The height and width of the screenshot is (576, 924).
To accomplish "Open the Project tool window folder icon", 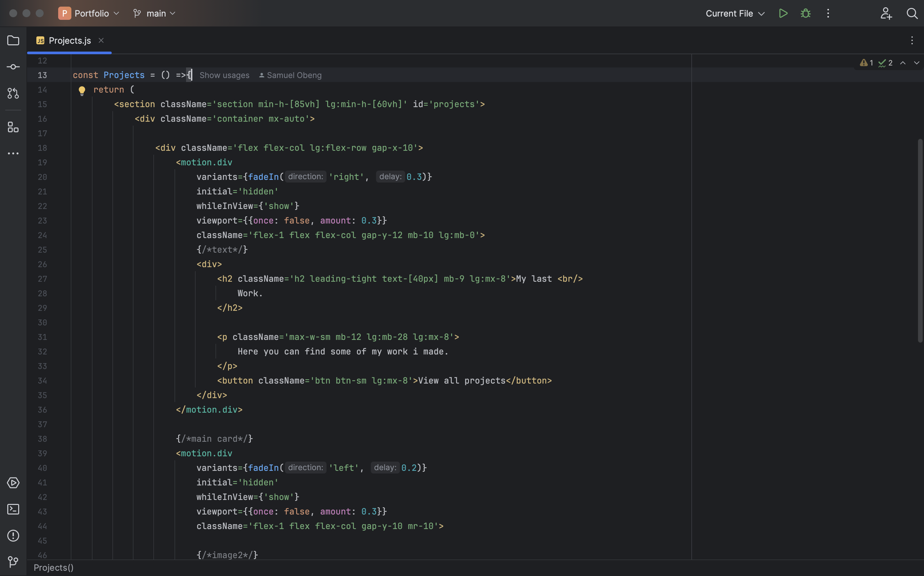I will pyautogui.click(x=13, y=40).
